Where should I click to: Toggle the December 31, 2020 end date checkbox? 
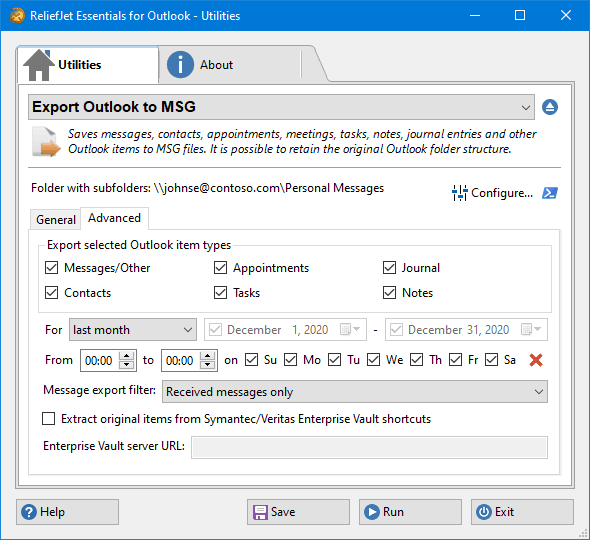(396, 330)
